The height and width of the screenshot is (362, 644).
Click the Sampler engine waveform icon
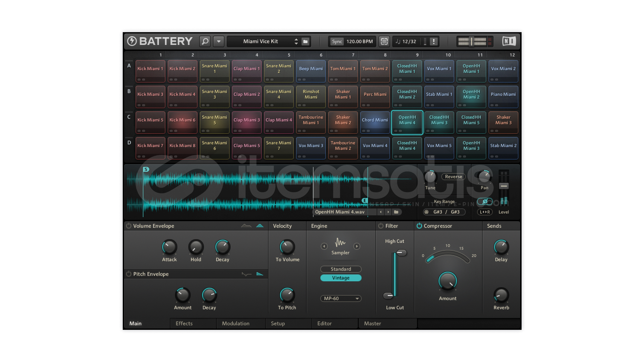click(x=340, y=242)
